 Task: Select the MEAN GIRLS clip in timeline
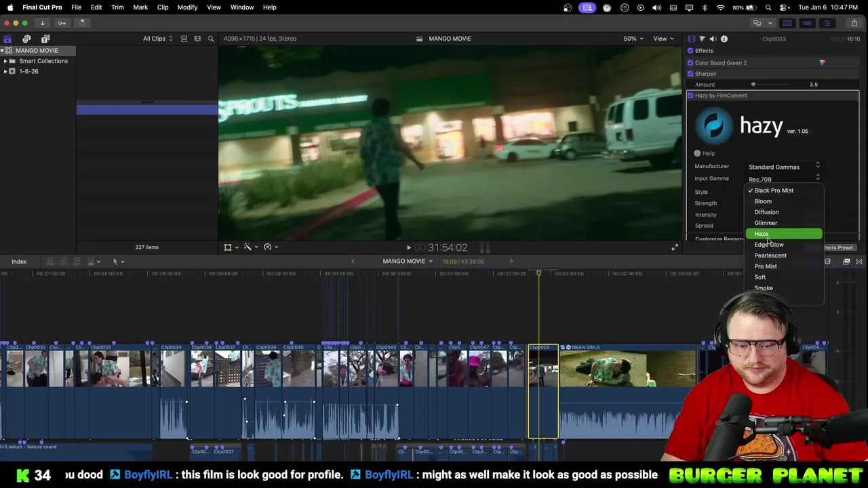pos(627,391)
